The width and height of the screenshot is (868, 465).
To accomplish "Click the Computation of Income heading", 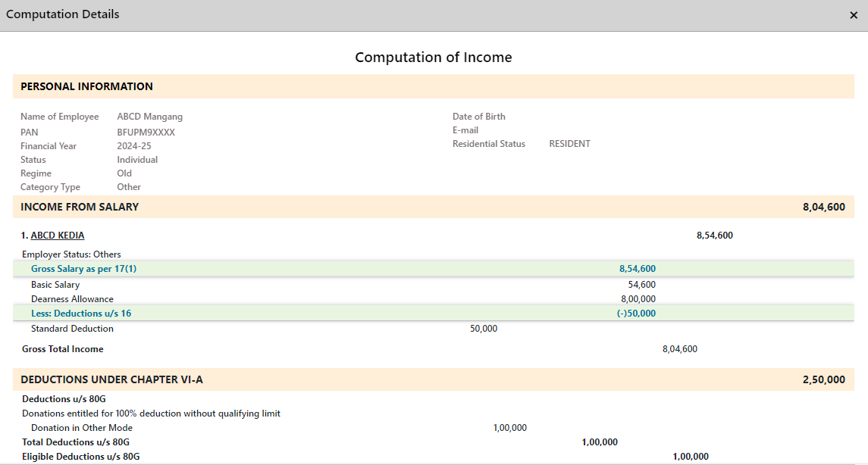I will pyautogui.click(x=434, y=58).
